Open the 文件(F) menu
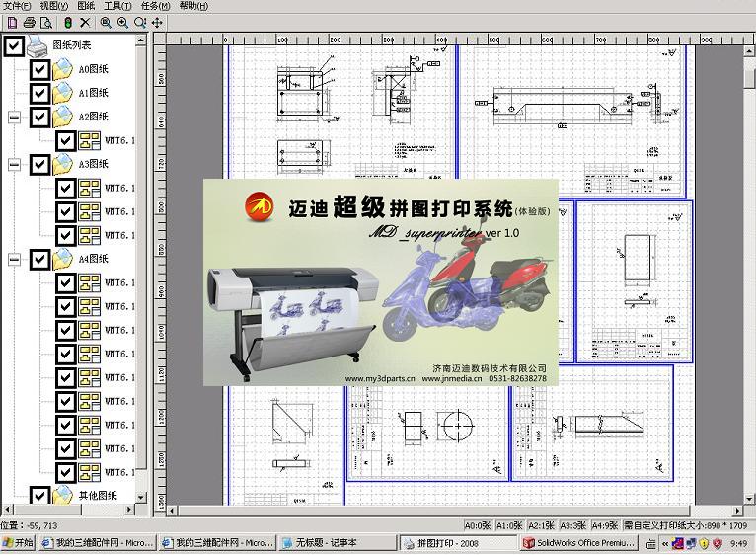Image resolution: width=756 pixels, height=555 pixels. [17, 6]
